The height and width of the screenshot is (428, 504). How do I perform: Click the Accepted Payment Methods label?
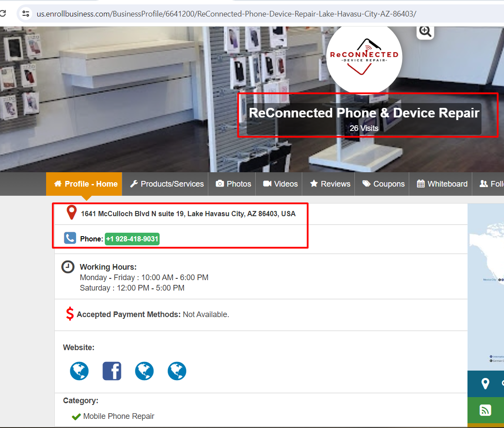tap(129, 314)
